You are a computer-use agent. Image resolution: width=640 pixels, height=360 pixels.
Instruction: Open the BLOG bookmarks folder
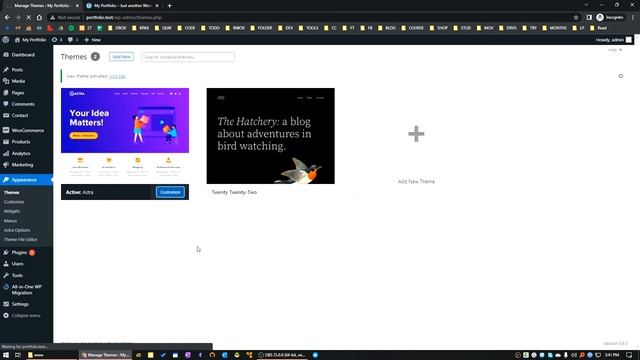[x=387, y=28]
